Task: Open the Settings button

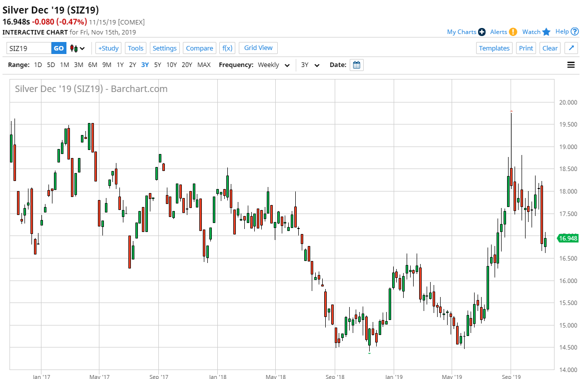Action: click(x=165, y=48)
